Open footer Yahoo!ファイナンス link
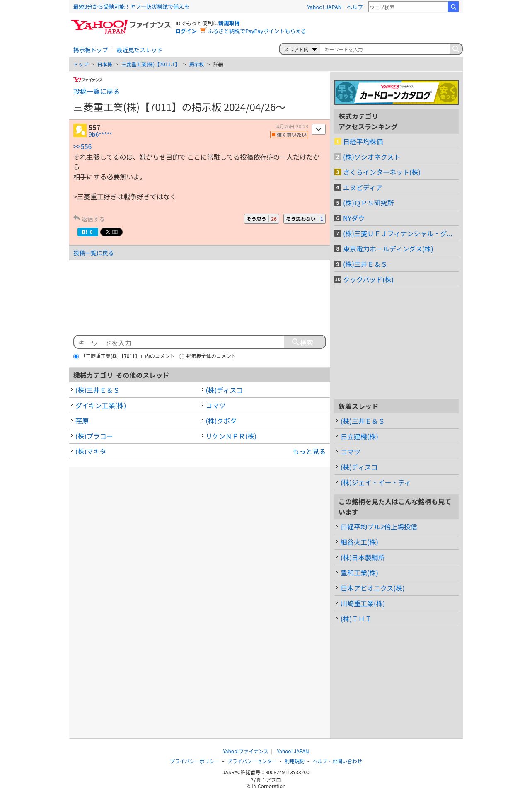The height and width of the screenshot is (788, 532). click(x=245, y=751)
